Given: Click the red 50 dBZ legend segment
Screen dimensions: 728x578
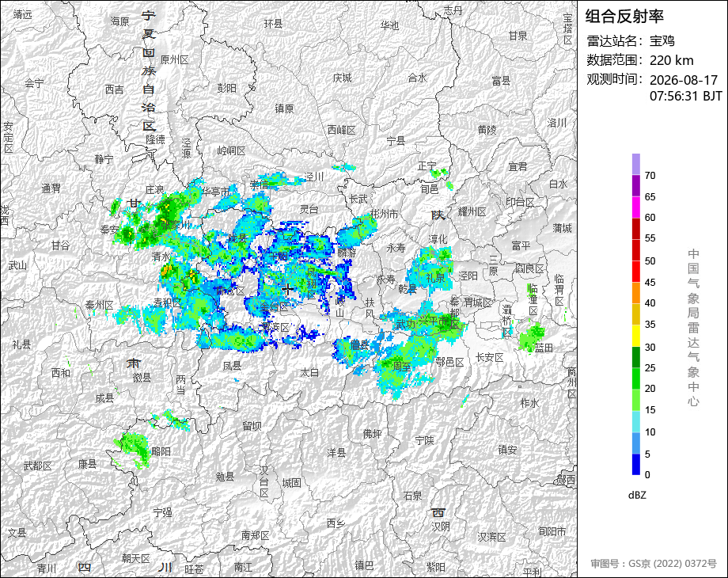Looking at the screenshot, I should coord(636,250).
